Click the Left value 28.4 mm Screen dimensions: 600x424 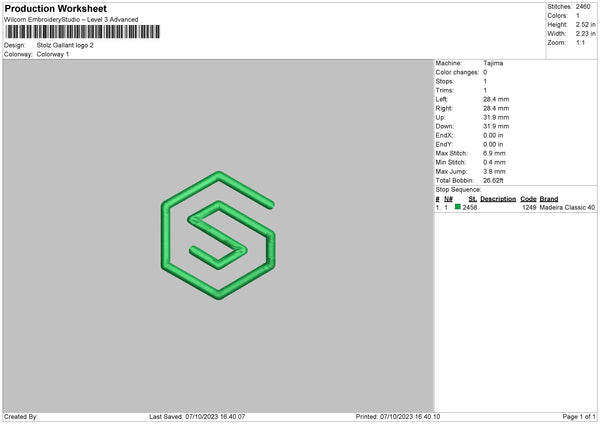coord(496,99)
